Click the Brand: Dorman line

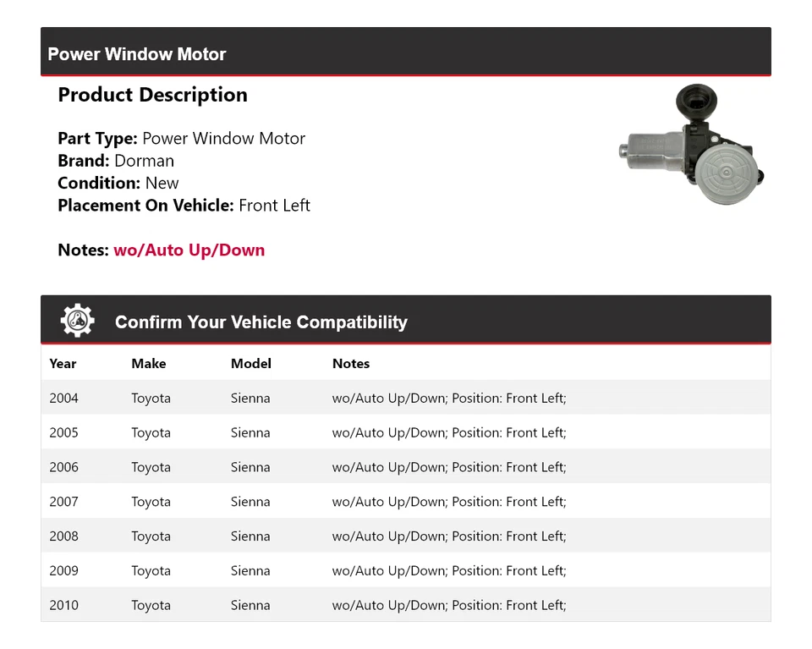pyautogui.click(x=116, y=161)
